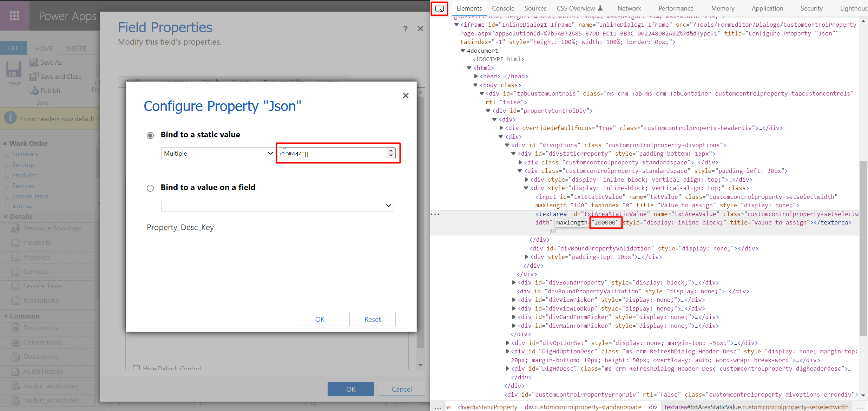Image resolution: width=868 pixels, height=411 pixels.
Task: Open Settings in Work Order tree
Action: coord(23,164)
